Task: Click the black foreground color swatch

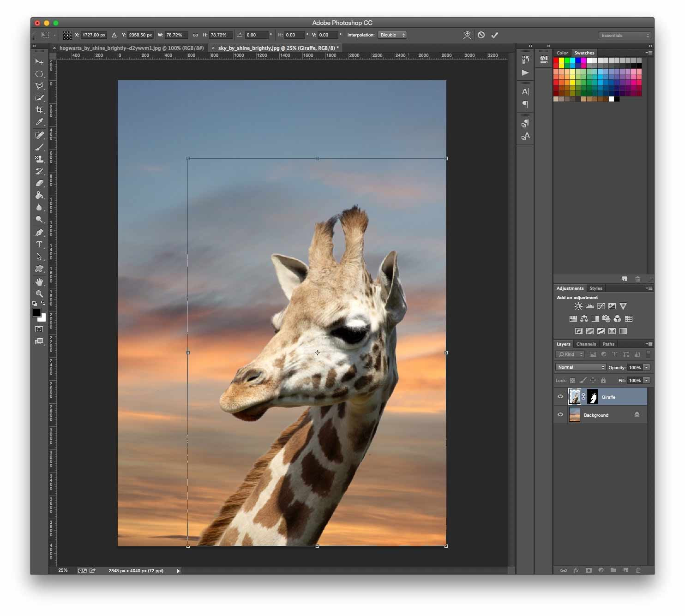Action: coord(36,313)
